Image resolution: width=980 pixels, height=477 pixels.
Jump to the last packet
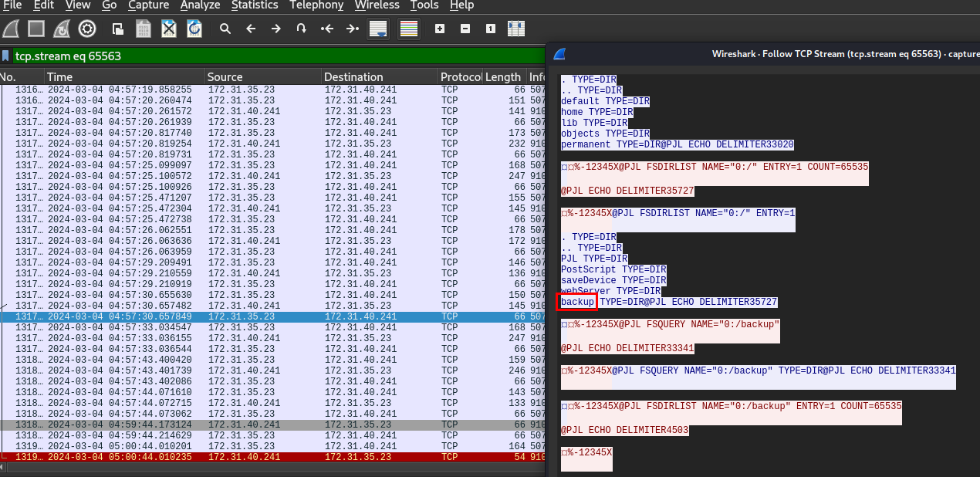(x=353, y=29)
